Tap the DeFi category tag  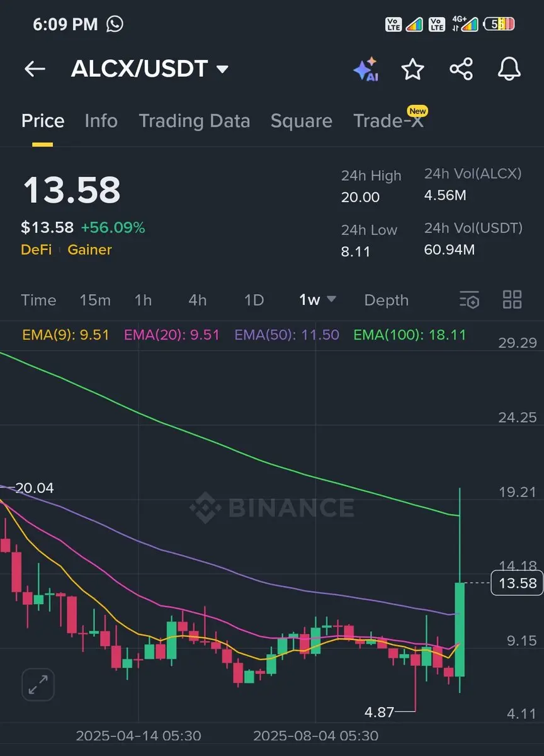[36, 249]
